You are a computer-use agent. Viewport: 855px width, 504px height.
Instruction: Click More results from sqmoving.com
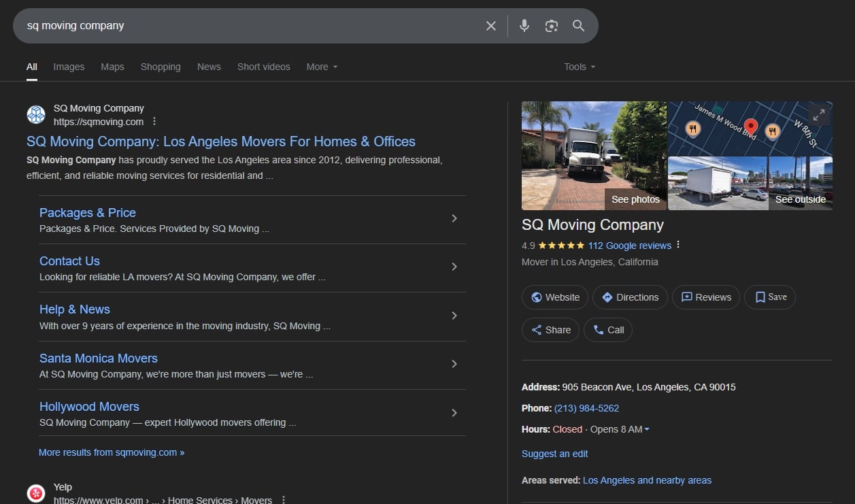pos(112,452)
